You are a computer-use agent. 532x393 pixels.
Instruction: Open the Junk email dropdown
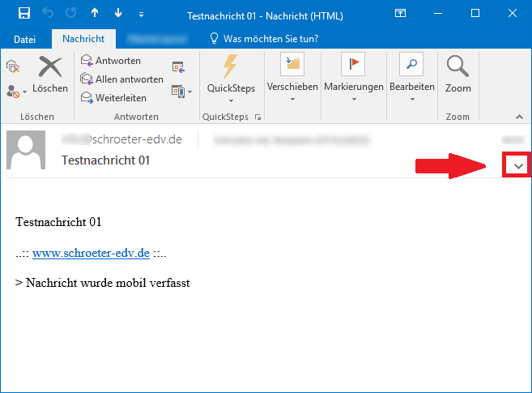coord(16,91)
